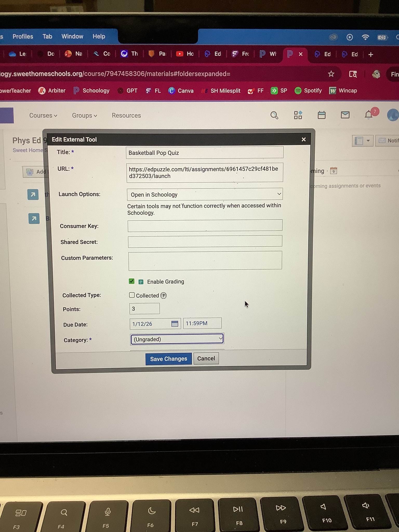
Task: Click the Cancel button
Action: pos(206,358)
